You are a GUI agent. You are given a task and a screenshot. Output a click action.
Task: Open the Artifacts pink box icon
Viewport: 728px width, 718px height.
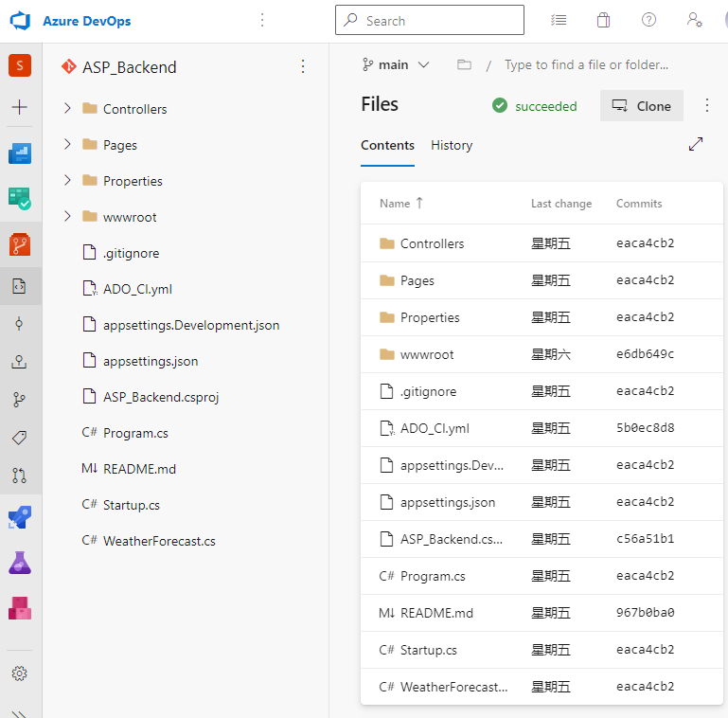point(20,608)
